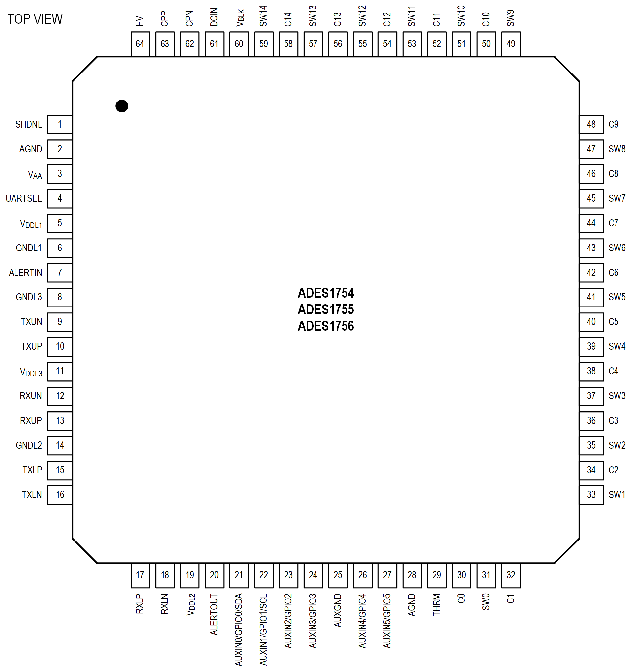
Task: Select pin 4 box for UARTSEL
Action: pos(60,198)
